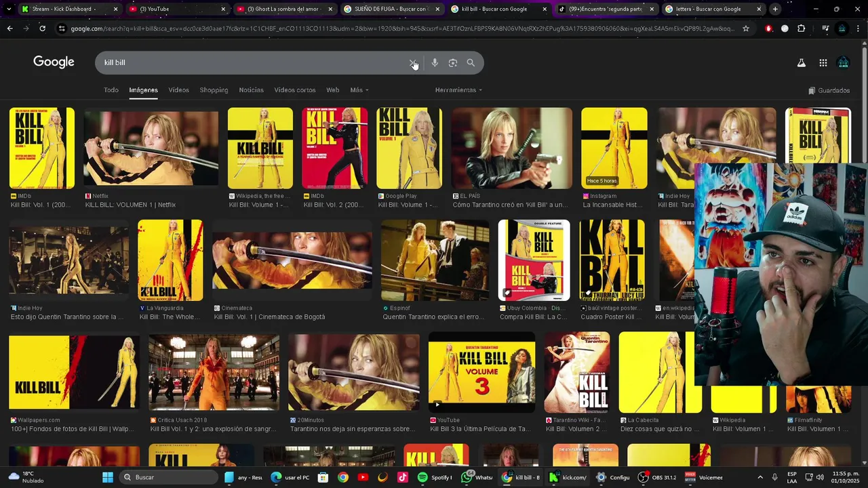This screenshot has width=868, height=488.
Task: Select the Imágenes tab
Action: click(144, 90)
